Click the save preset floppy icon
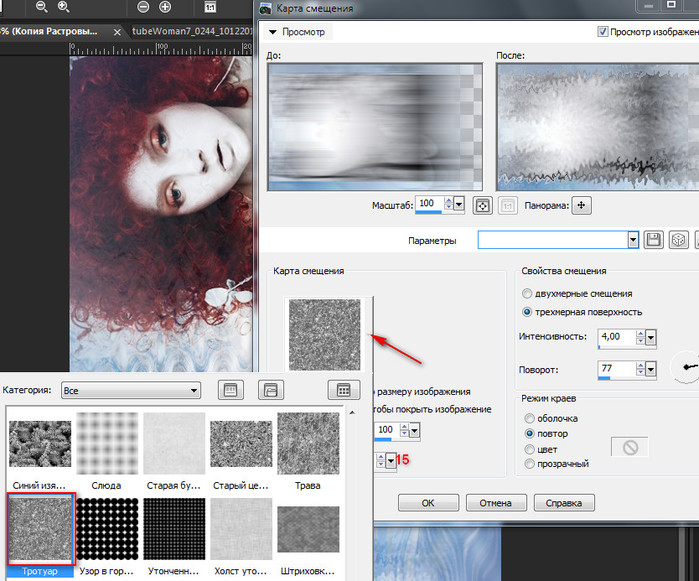 pyautogui.click(x=654, y=240)
